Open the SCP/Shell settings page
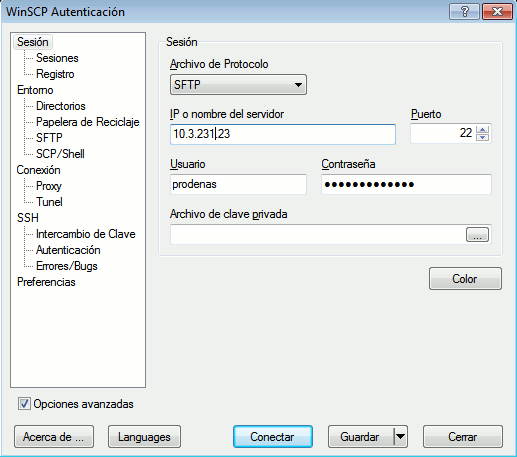 [60, 154]
